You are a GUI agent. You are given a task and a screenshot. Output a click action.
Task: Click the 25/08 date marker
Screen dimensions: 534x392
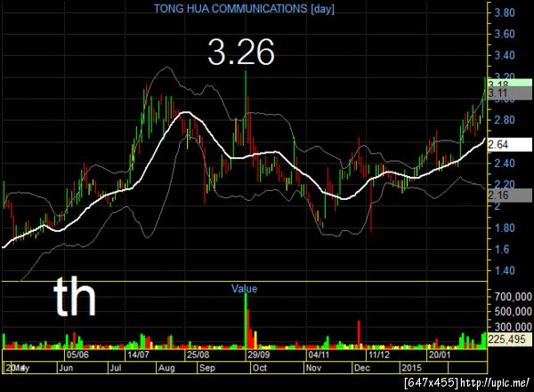[x=198, y=355]
